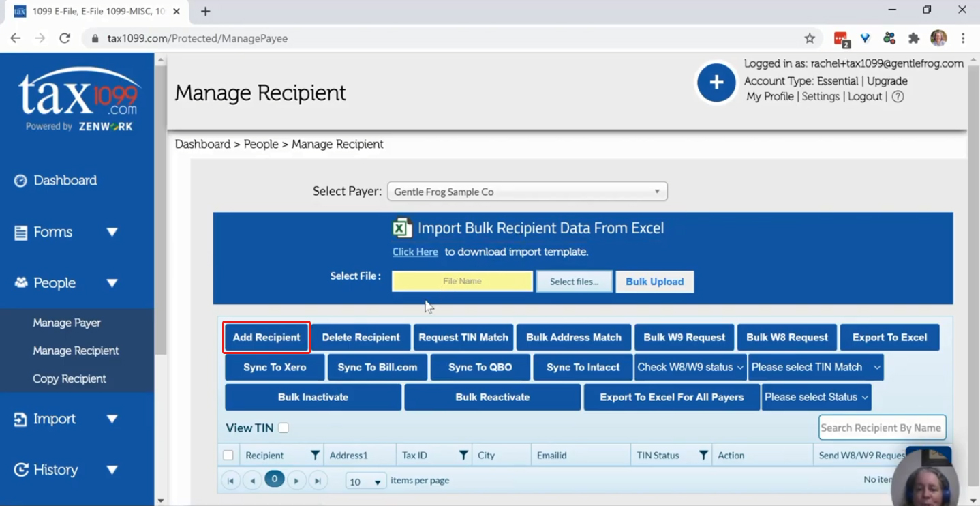This screenshot has width=980, height=506.
Task: Click the Recipient column filter icon
Action: click(x=316, y=455)
